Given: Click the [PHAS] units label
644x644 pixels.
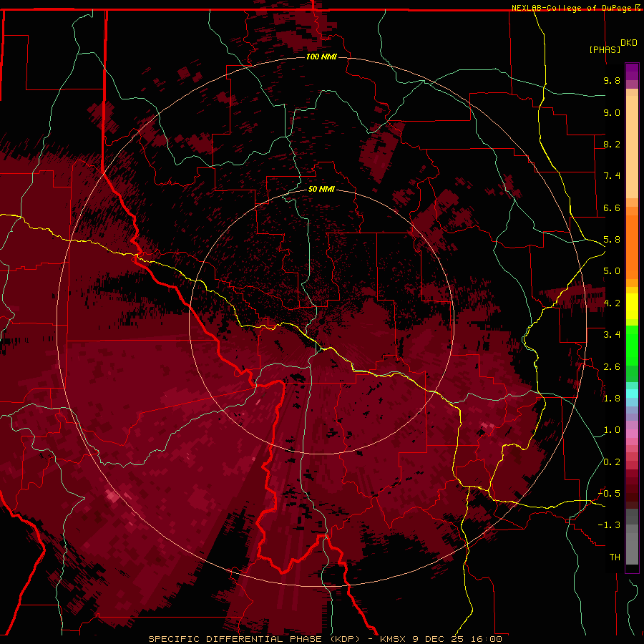Looking at the screenshot, I should coord(605,49).
